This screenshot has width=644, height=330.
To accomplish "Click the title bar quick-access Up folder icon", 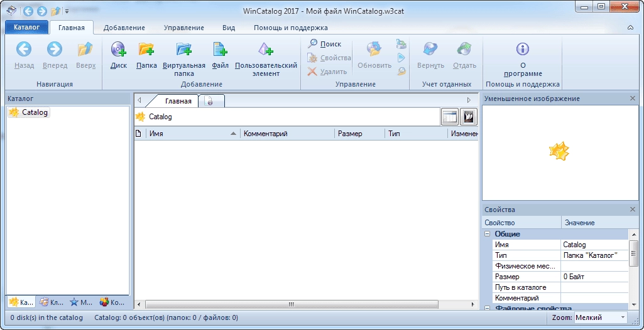I will pyautogui.click(x=56, y=11).
